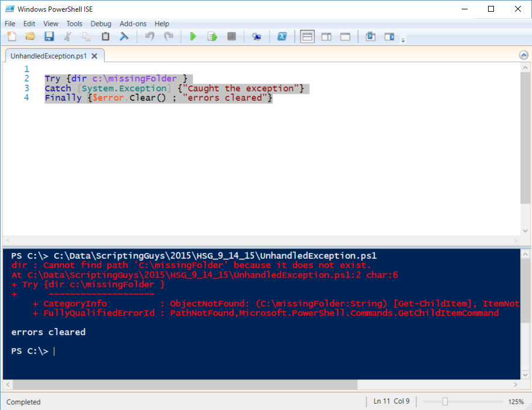The width and height of the screenshot is (532, 410).
Task: Clear the console pane
Action: point(124,36)
